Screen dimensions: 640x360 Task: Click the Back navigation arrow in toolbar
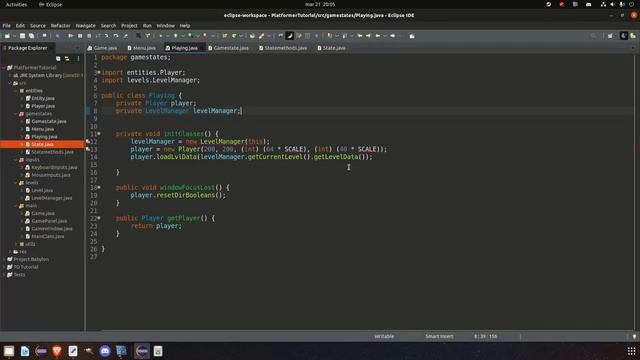[x=378, y=36]
